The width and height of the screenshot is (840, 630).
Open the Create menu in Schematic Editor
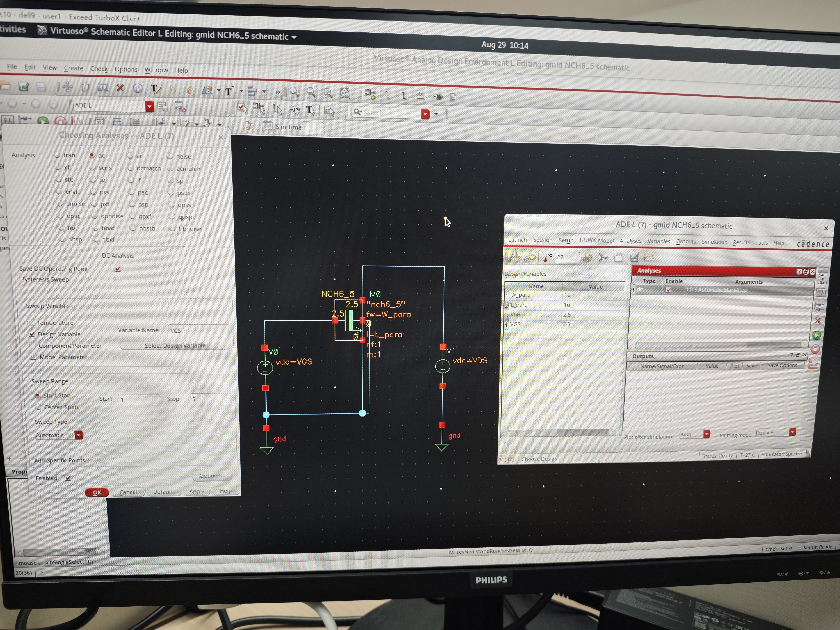73,68
